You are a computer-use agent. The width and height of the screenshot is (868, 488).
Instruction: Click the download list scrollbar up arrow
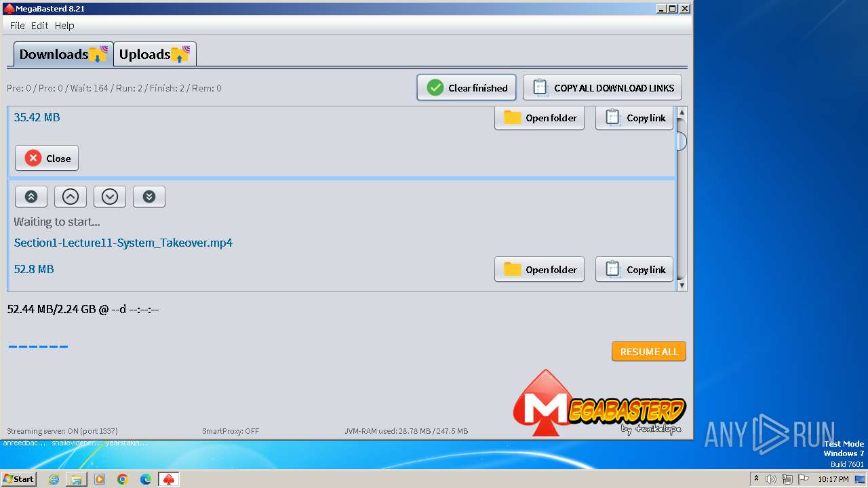point(682,113)
